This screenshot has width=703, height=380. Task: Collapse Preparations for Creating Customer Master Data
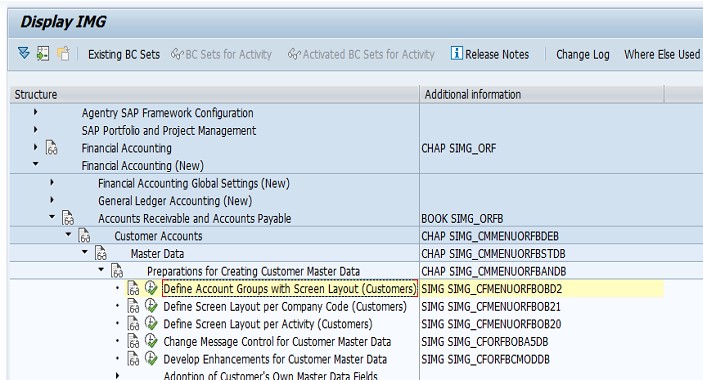(101, 269)
